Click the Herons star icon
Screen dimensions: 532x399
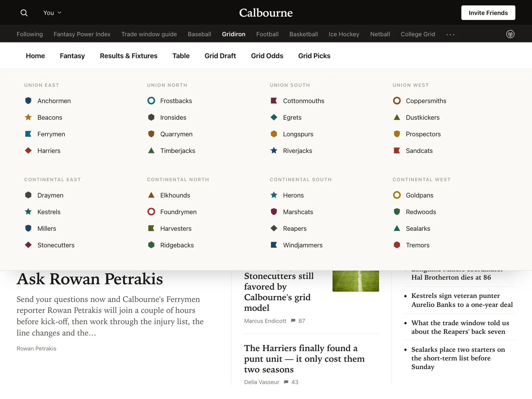click(x=274, y=195)
